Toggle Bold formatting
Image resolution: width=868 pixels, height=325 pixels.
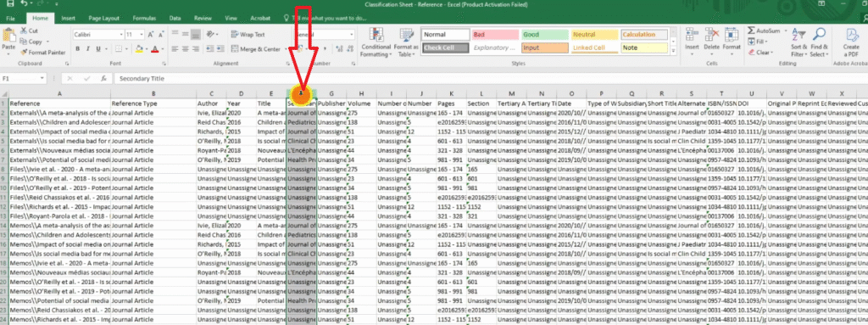point(78,49)
